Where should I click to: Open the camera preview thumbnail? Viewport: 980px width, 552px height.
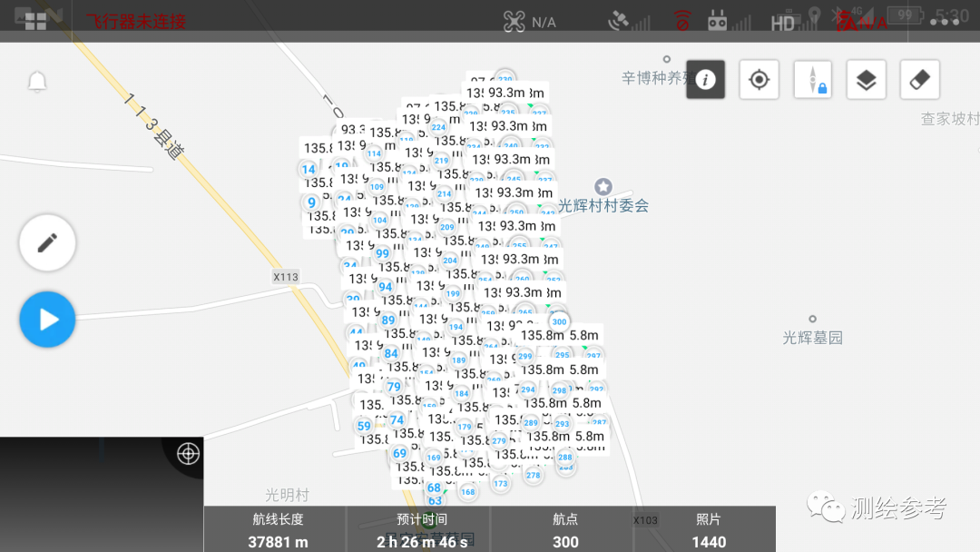click(102, 495)
